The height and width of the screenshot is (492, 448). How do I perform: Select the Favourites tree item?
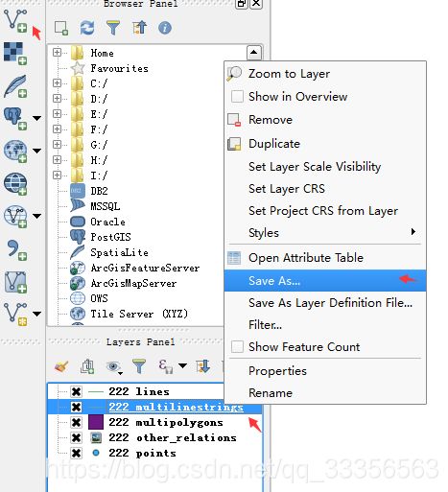(119, 68)
